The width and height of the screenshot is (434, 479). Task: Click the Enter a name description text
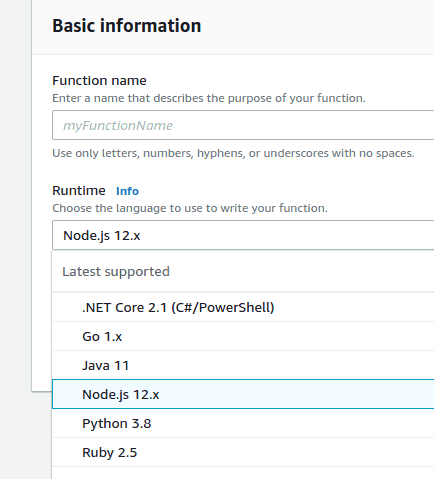click(x=209, y=98)
